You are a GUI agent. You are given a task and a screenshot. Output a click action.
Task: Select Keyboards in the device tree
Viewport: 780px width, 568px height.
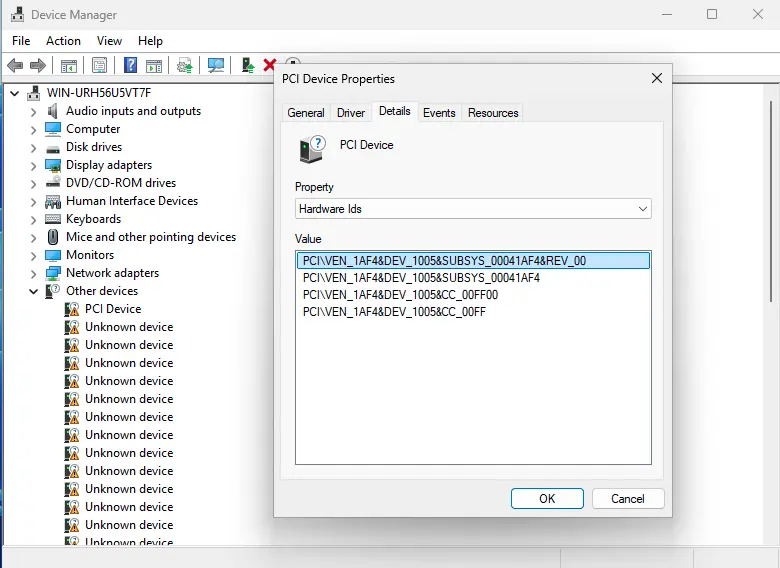93,219
